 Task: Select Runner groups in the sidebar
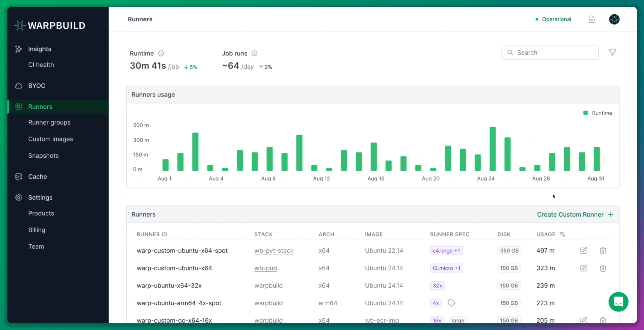tap(49, 122)
